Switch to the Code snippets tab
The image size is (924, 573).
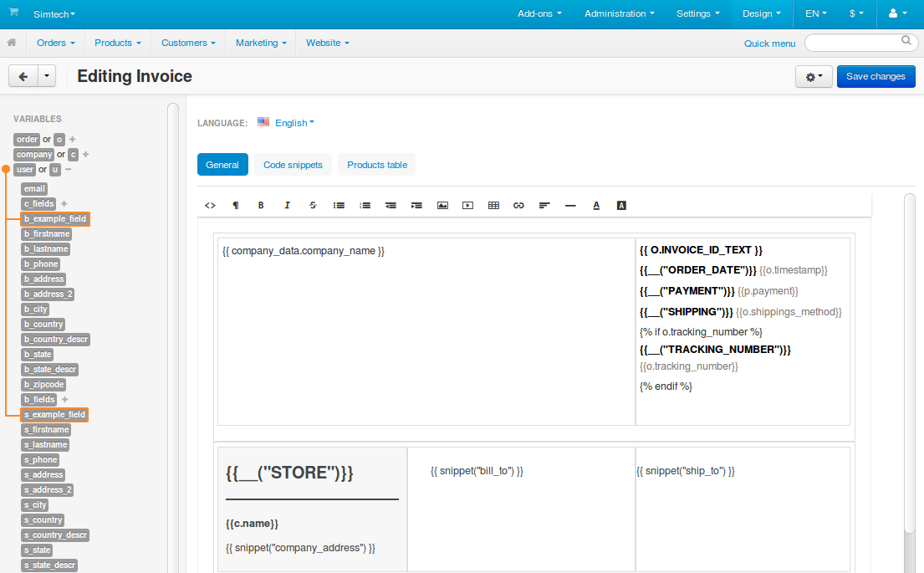point(293,165)
